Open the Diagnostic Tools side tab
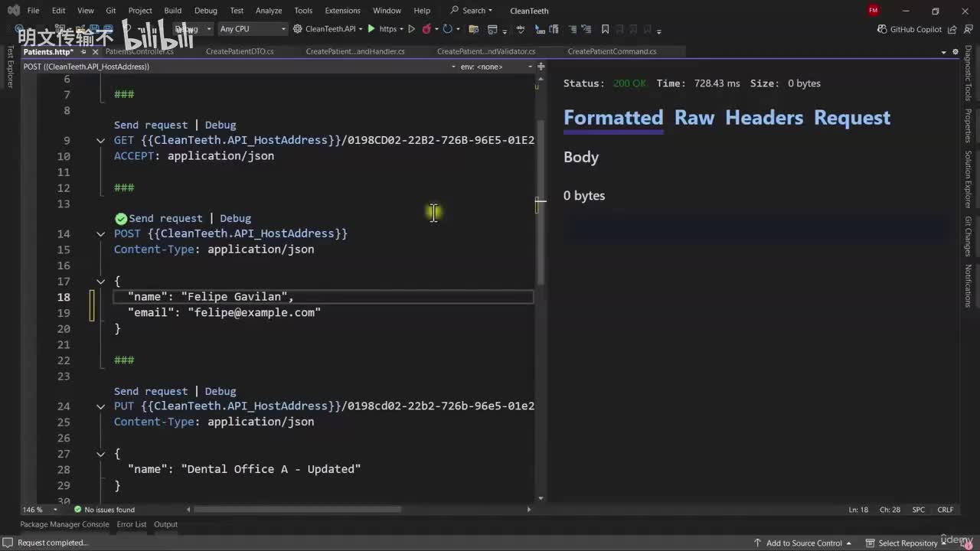The image size is (980, 551). coord(969,73)
